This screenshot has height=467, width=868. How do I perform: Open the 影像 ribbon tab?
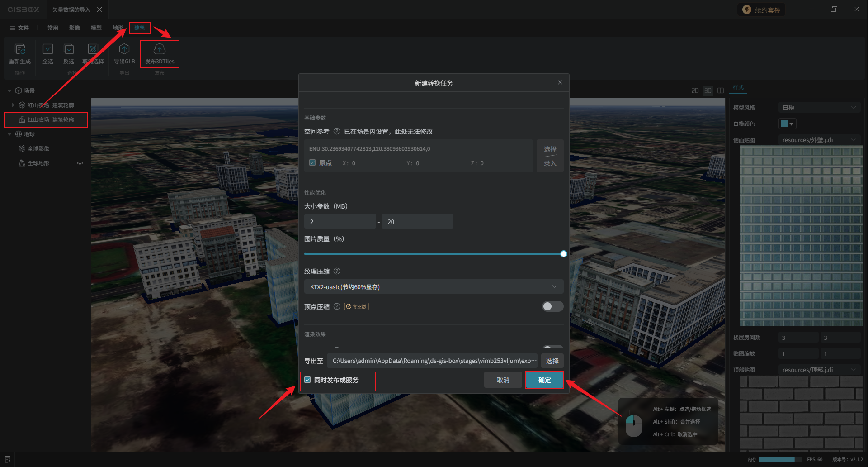(x=75, y=28)
